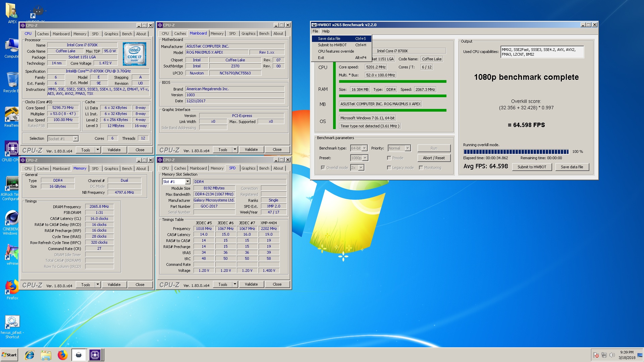Expand Tools arrow in CPU-Z CPU window
644x362 pixels.
pyautogui.click(x=98, y=150)
